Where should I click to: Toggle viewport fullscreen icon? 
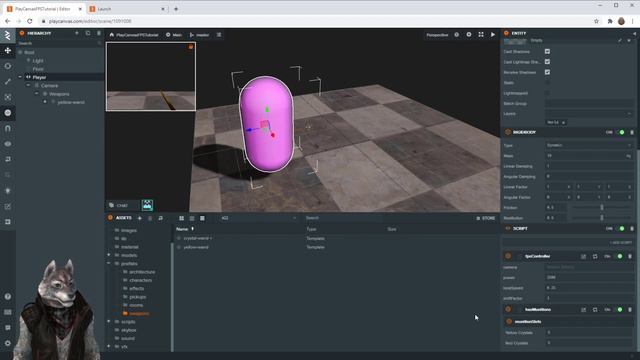point(481,35)
